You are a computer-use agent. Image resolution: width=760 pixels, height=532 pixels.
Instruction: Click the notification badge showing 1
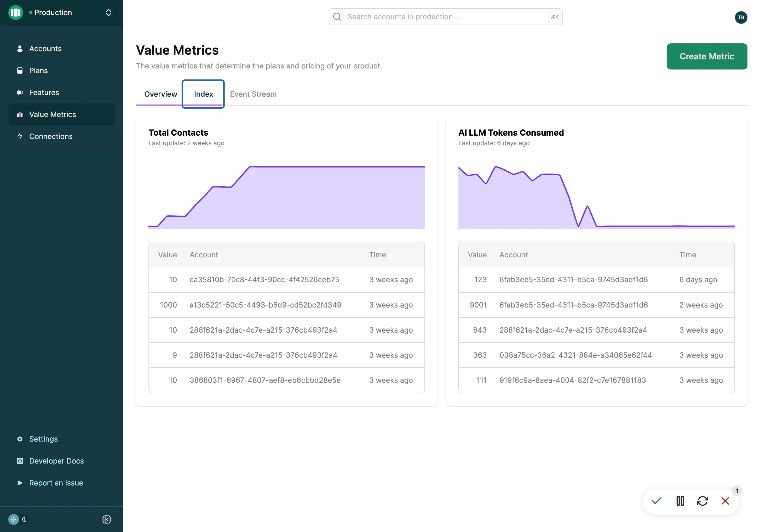pyautogui.click(x=736, y=491)
